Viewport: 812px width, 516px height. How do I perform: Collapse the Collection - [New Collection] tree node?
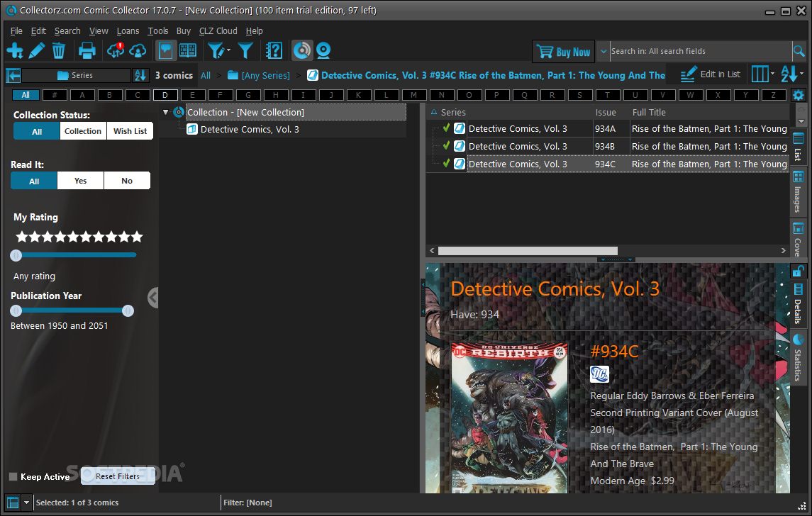tap(166, 112)
